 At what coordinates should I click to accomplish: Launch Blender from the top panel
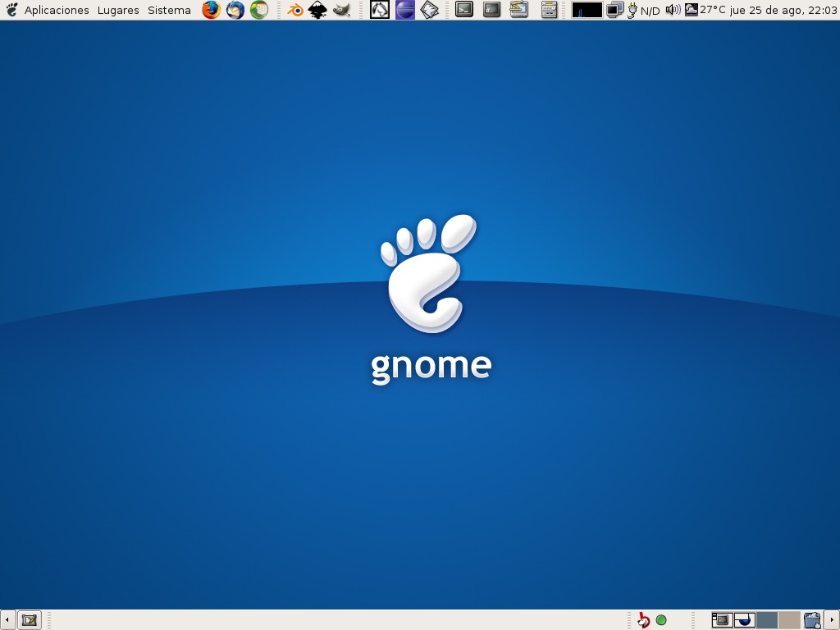tap(294, 10)
